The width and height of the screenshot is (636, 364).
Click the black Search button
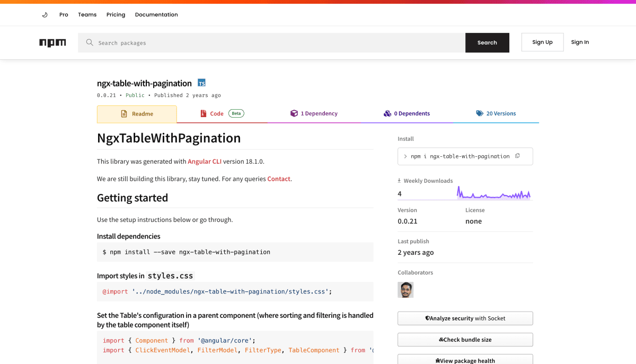(487, 43)
